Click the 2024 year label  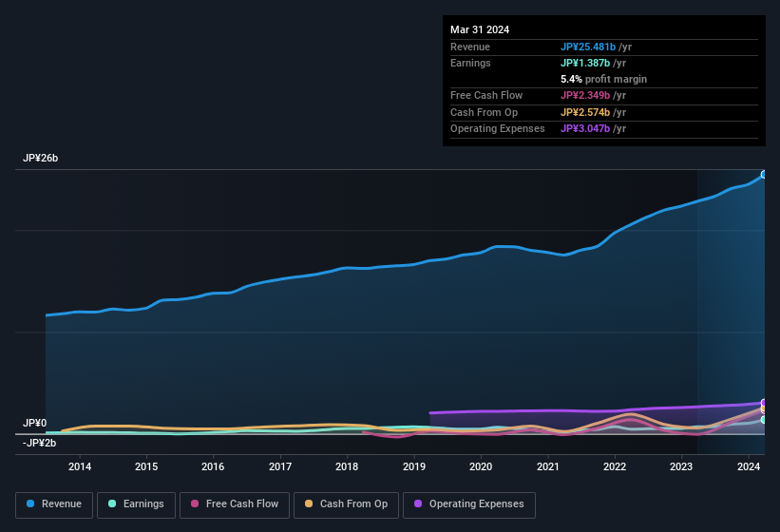point(749,466)
